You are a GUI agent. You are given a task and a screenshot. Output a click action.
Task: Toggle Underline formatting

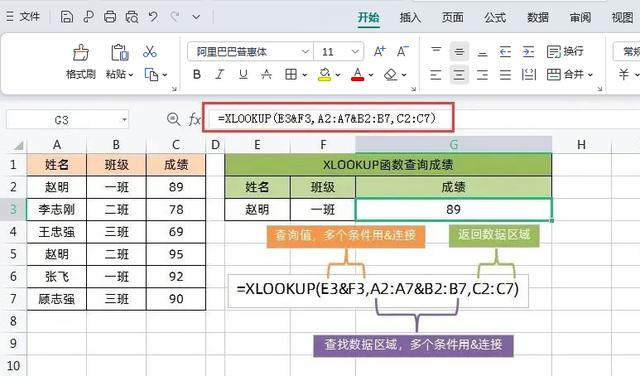[243, 74]
